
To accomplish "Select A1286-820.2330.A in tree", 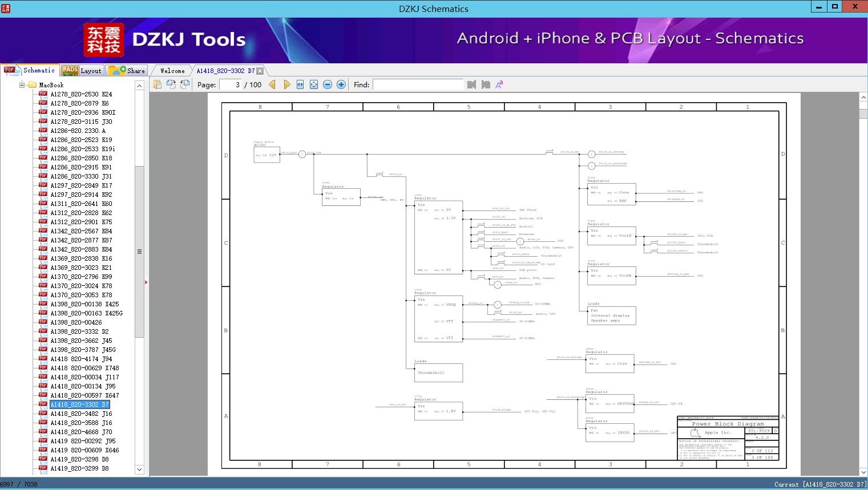I will coord(78,131).
